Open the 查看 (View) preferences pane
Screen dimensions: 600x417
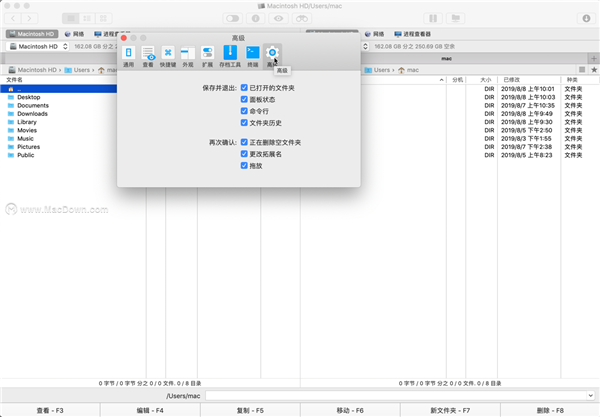[x=148, y=54]
